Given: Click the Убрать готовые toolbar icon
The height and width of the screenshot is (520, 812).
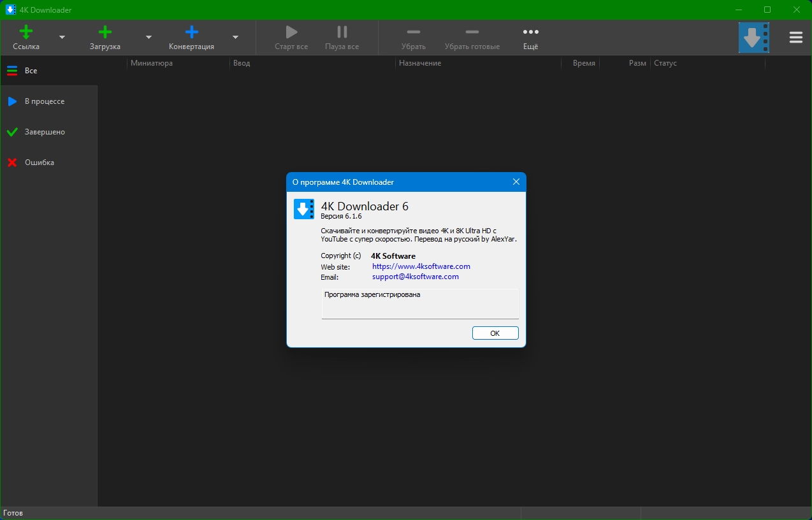Looking at the screenshot, I should coord(472,32).
